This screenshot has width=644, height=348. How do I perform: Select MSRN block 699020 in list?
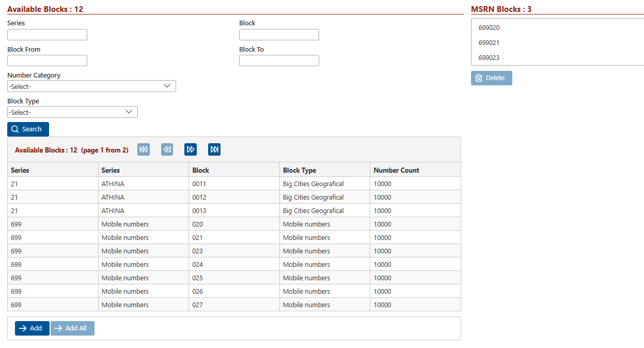pos(489,28)
